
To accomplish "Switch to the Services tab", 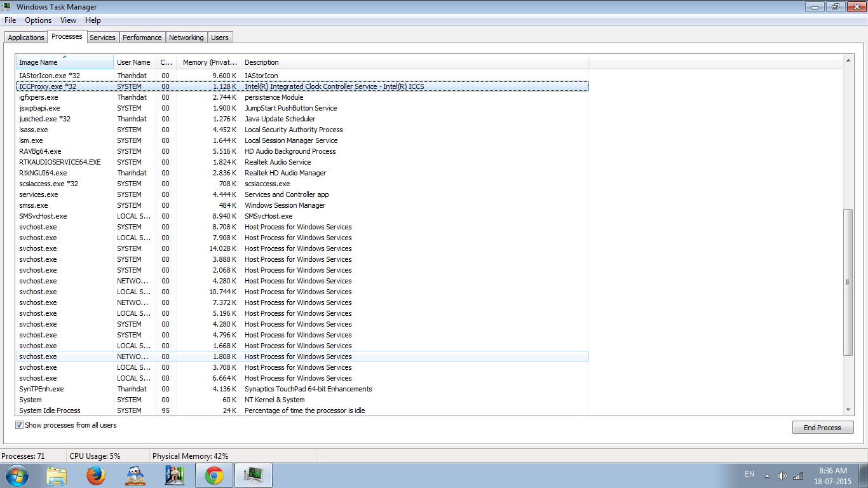I will pos(102,37).
